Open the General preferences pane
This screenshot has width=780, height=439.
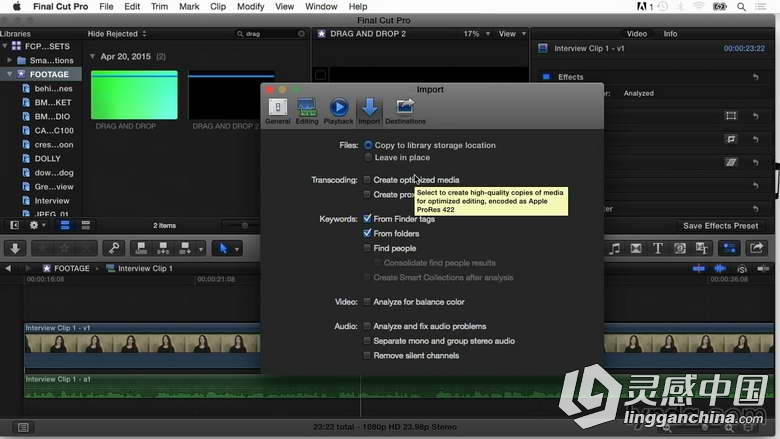[278, 111]
